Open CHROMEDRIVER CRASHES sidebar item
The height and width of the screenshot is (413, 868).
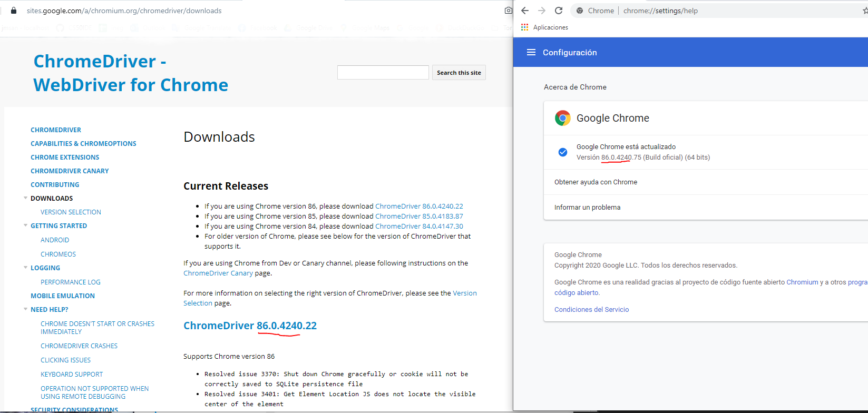[79, 346]
